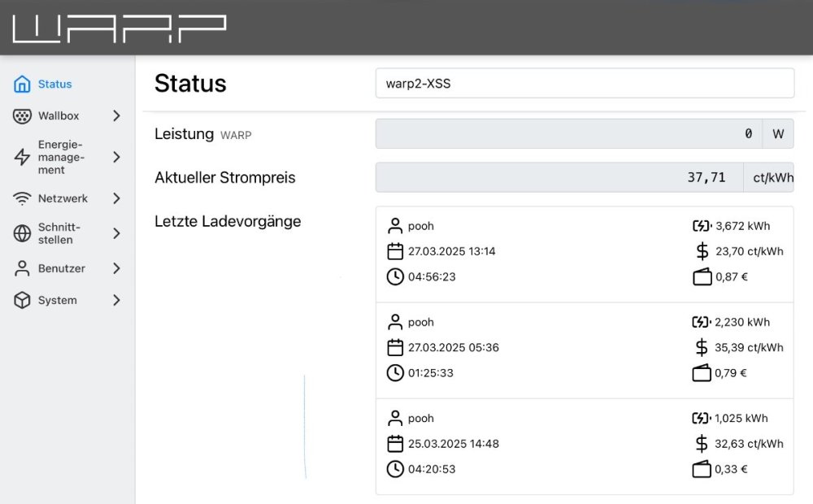Open the Status menu item
813x504 pixels.
(54, 85)
